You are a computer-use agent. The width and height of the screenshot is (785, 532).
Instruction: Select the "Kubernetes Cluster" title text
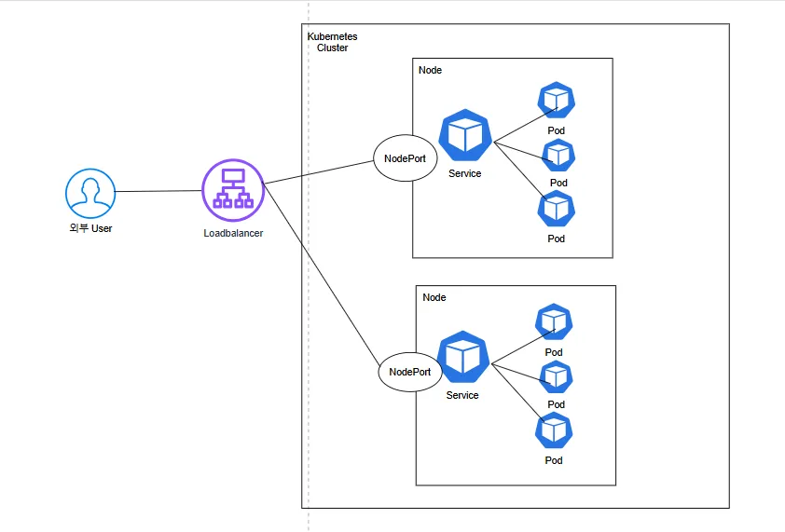click(x=333, y=42)
